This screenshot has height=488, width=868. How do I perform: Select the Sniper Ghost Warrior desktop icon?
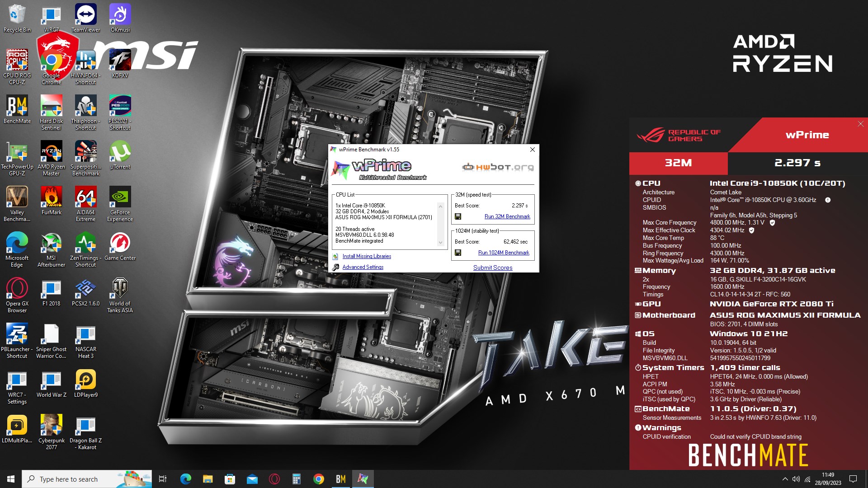52,341
